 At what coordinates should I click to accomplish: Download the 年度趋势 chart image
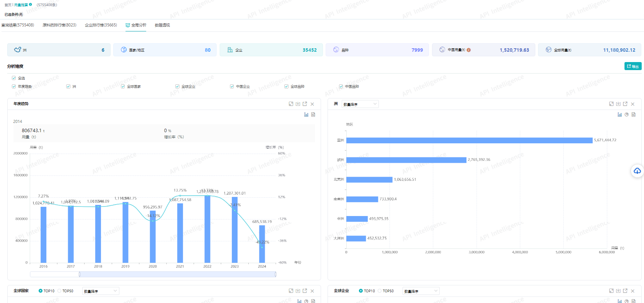pyautogui.click(x=298, y=104)
